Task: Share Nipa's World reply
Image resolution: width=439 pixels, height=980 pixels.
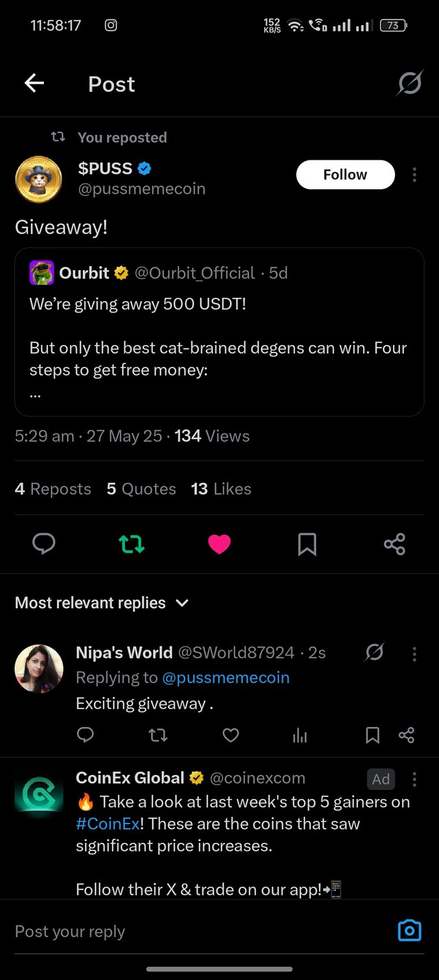Action: [406, 736]
